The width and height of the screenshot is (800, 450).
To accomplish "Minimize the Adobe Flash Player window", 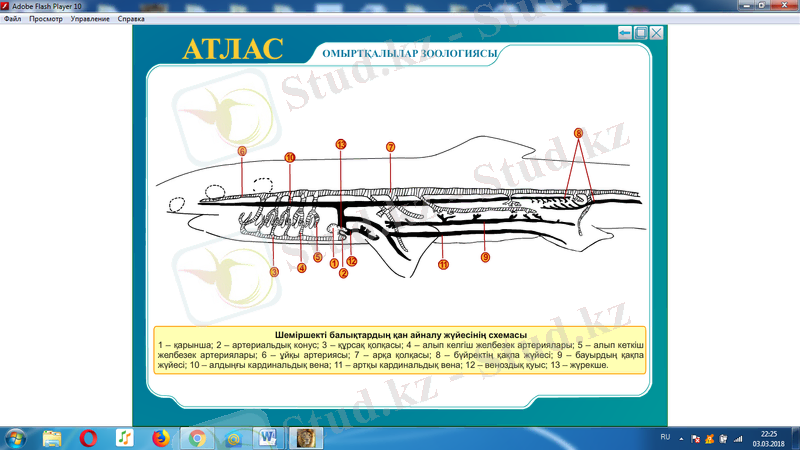I will (747, 5).
